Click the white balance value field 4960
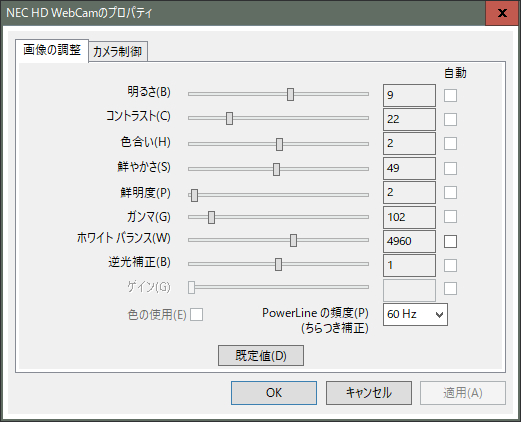The image size is (521, 422). click(x=409, y=241)
